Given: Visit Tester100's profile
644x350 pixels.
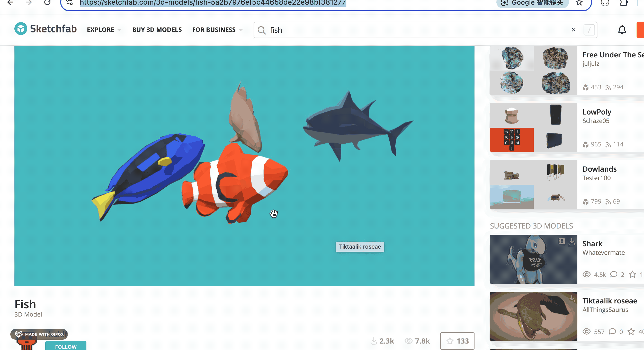Looking at the screenshot, I should (596, 178).
